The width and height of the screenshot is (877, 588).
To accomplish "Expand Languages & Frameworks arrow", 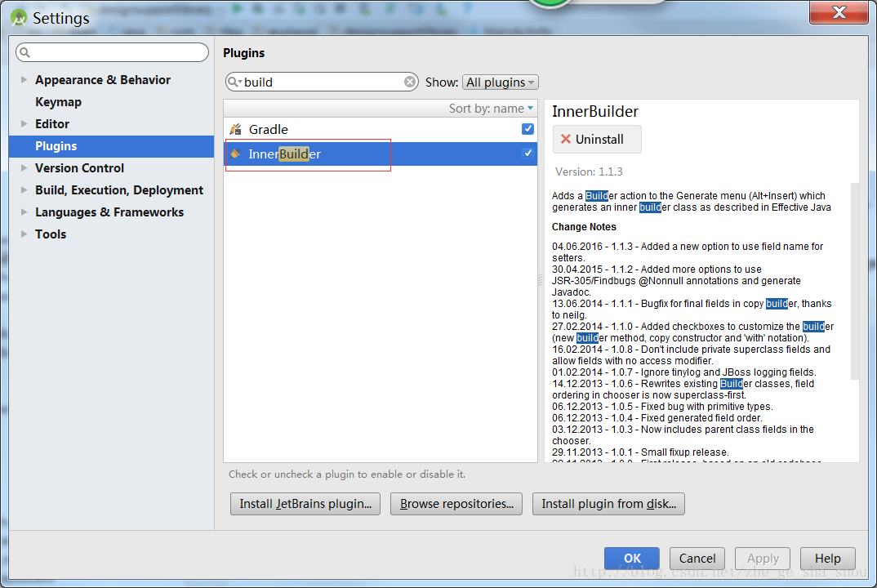I will point(24,212).
